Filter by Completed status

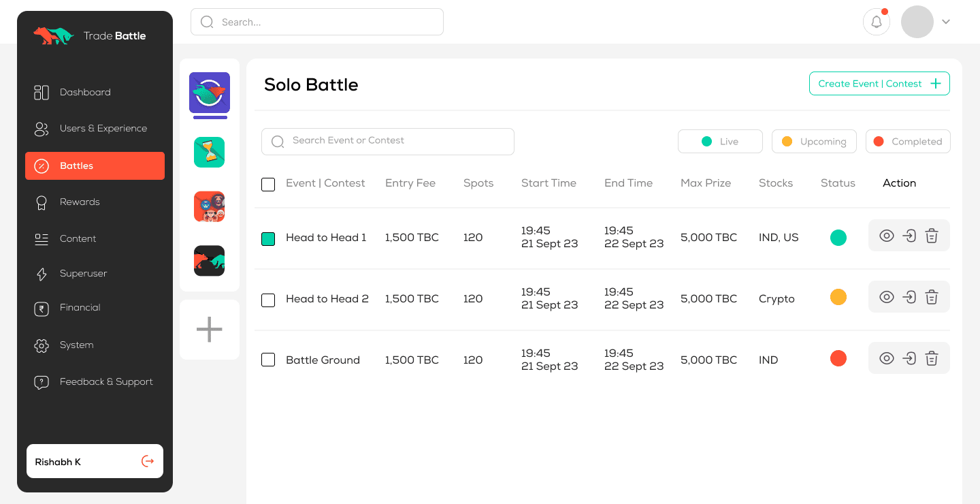click(908, 142)
